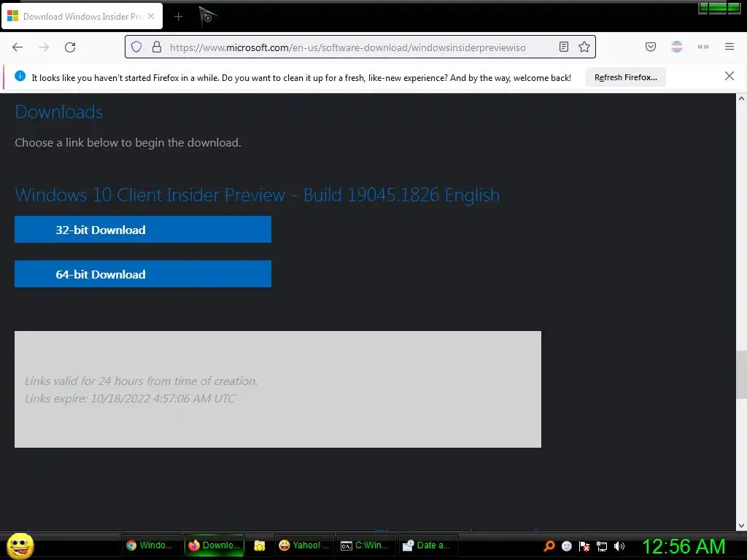Show site security info via padlock

tap(157, 47)
